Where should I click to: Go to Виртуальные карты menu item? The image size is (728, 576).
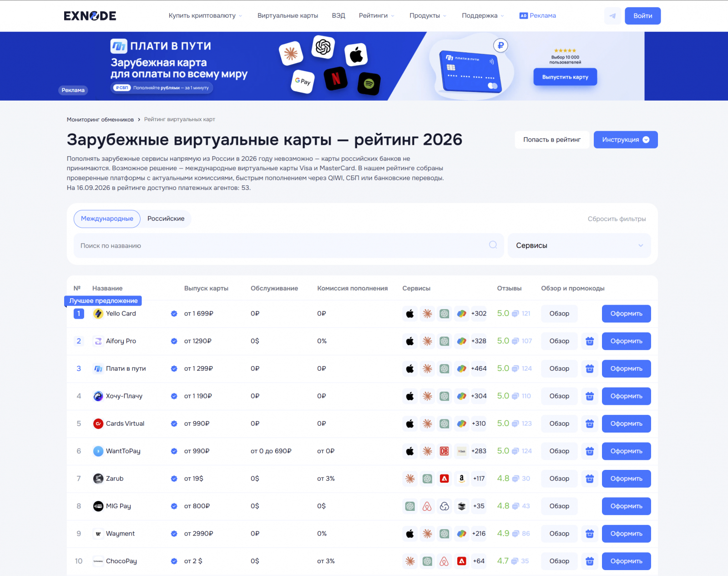[x=288, y=15]
